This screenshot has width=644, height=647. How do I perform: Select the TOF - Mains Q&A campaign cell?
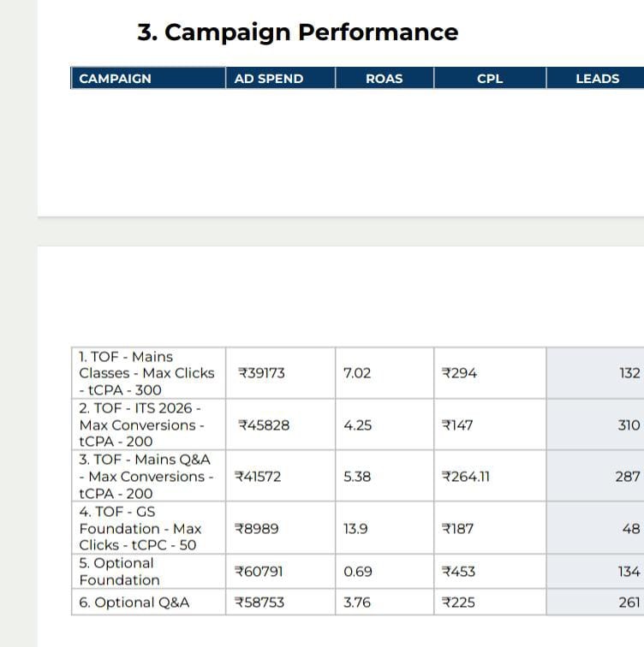pyautogui.click(x=146, y=477)
